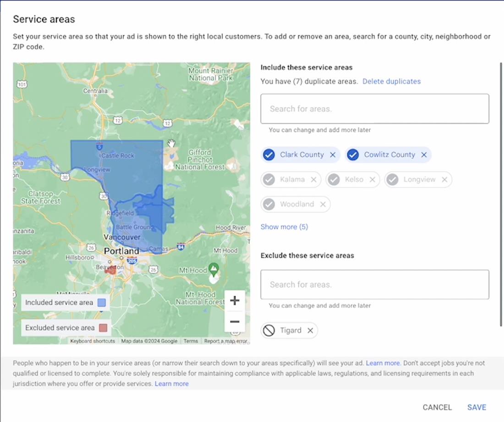Click the red Tigard excluded region on map
The image size is (504, 422).
(111, 270)
